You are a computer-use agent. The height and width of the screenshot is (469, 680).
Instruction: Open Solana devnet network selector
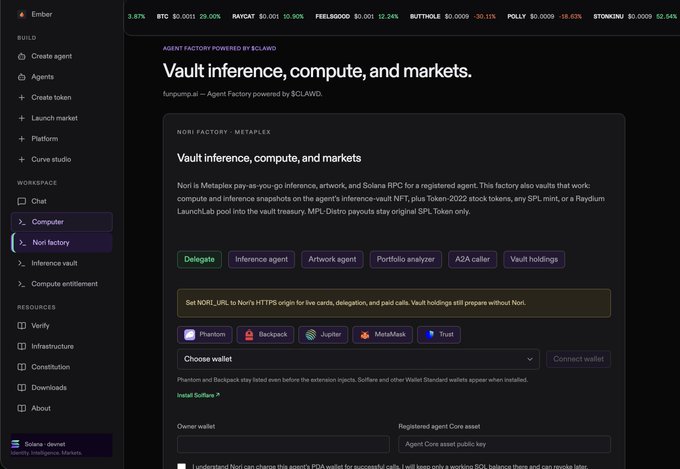click(62, 445)
